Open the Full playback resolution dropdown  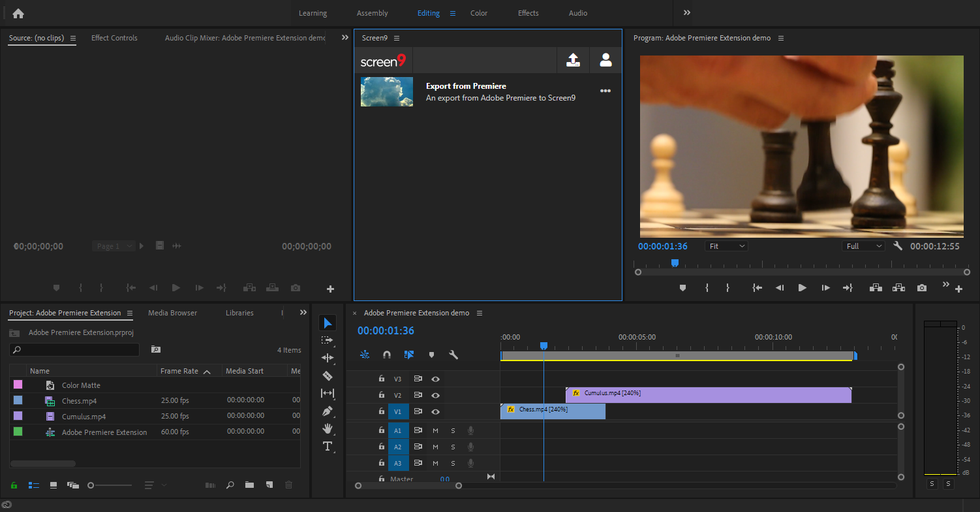tap(863, 246)
